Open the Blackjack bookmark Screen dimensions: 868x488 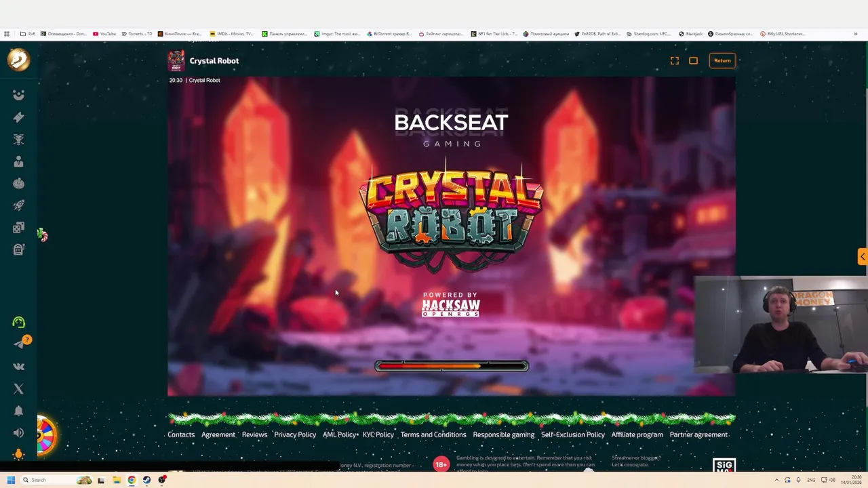click(x=691, y=34)
